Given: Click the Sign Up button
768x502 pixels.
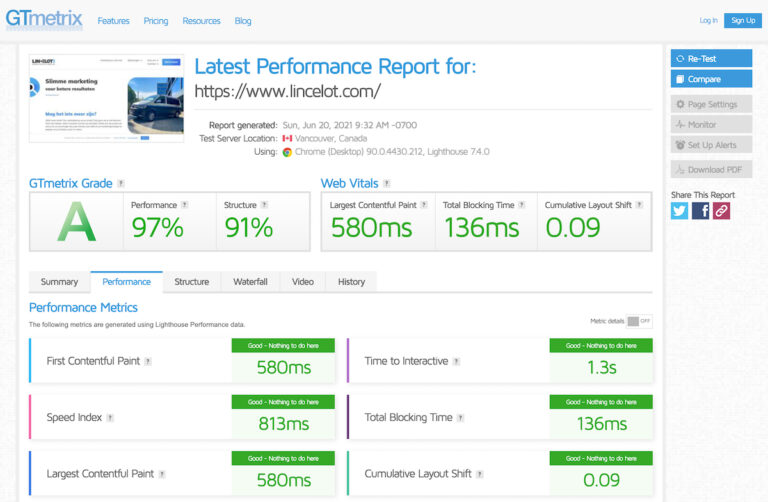Looking at the screenshot, I should point(743,20).
